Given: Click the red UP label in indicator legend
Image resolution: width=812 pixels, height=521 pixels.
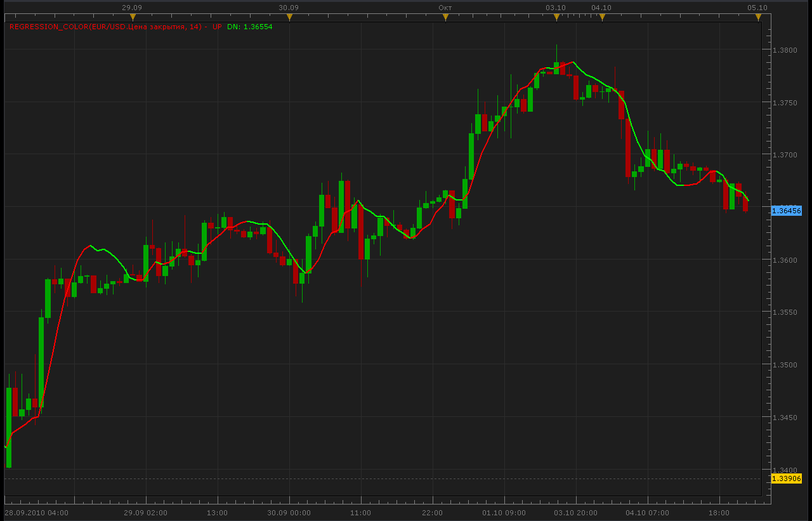Looking at the screenshot, I should click(217, 27).
